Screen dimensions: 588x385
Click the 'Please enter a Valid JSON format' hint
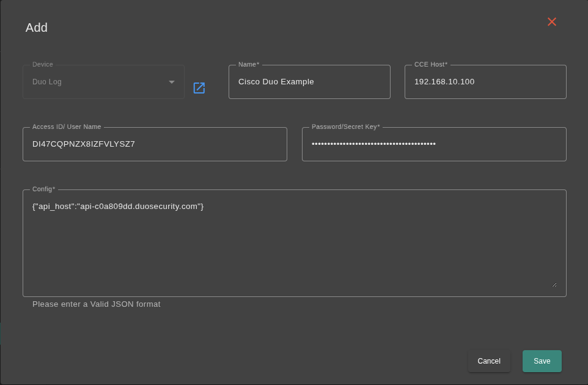pyautogui.click(x=97, y=304)
